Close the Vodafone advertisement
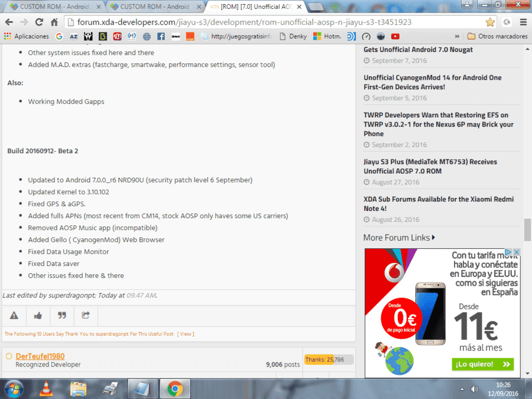The width and height of the screenshot is (532, 399). [x=517, y=252]
